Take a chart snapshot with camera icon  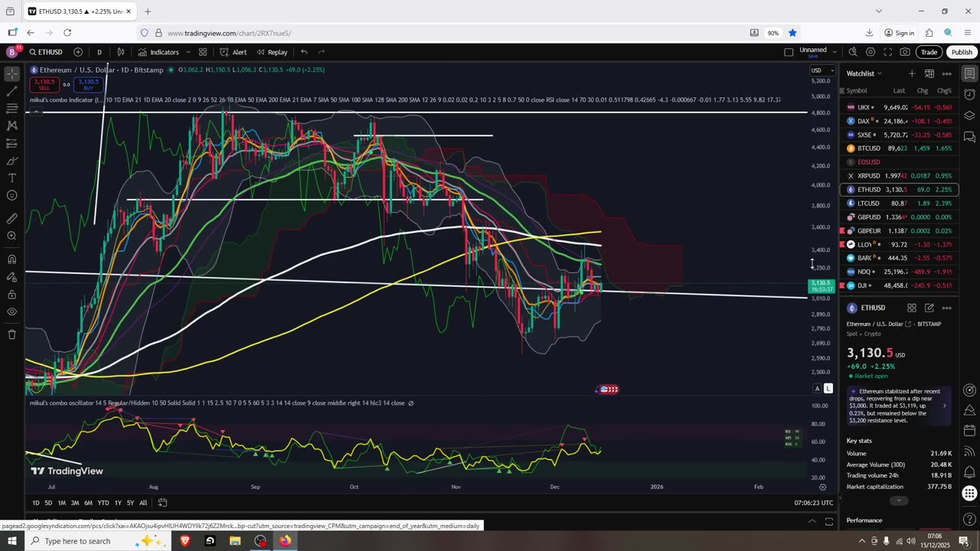pyautogui.click(x=905, y=52)
